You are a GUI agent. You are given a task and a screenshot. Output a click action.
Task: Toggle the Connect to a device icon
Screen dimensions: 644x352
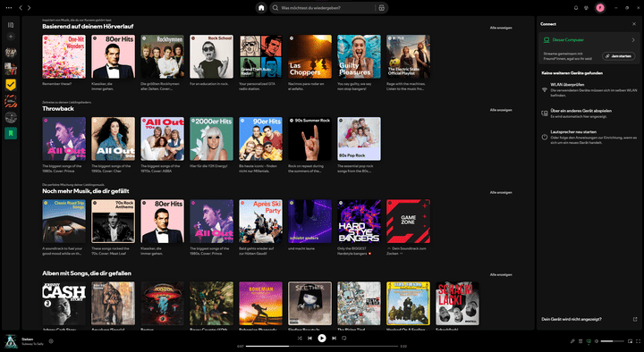589,341
